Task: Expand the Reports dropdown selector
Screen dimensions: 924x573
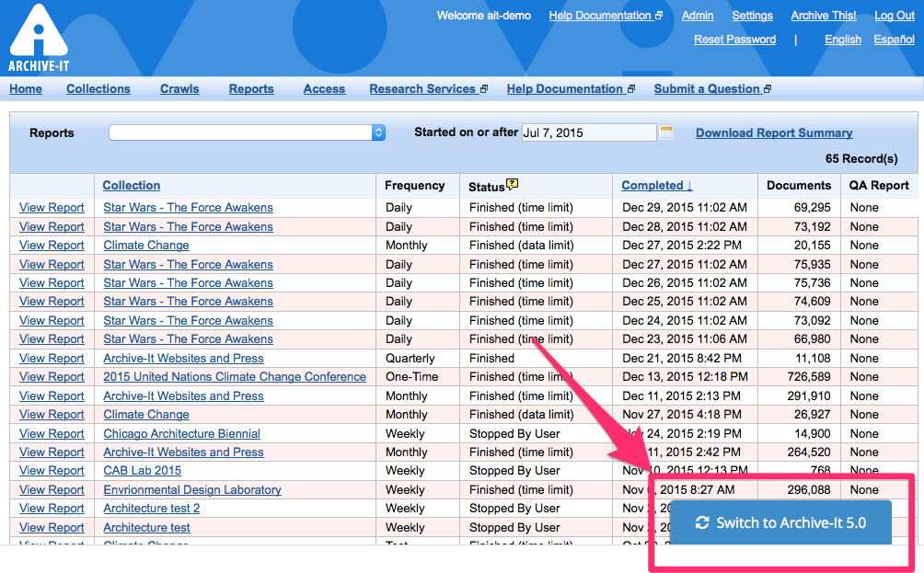Action: (x=247, y=132)
